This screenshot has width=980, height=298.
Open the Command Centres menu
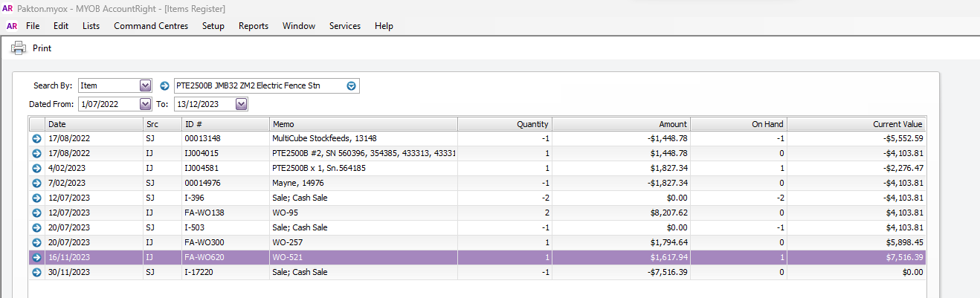pos(151,26)
